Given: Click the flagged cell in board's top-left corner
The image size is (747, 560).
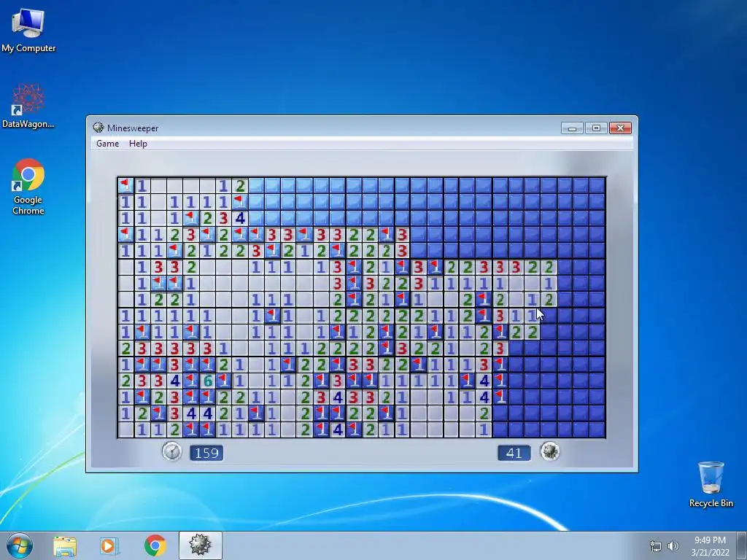Looking at the screenshot, I should tap(125, 185).
